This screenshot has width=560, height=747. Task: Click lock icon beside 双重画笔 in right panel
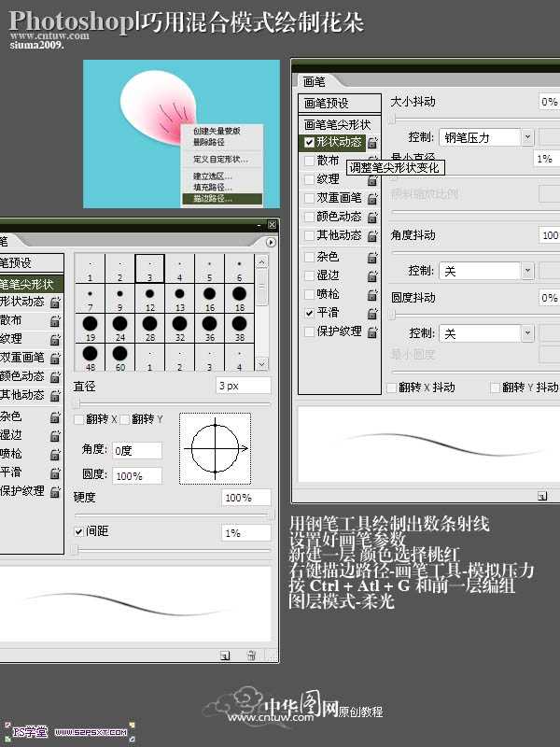tap(372, 198)
